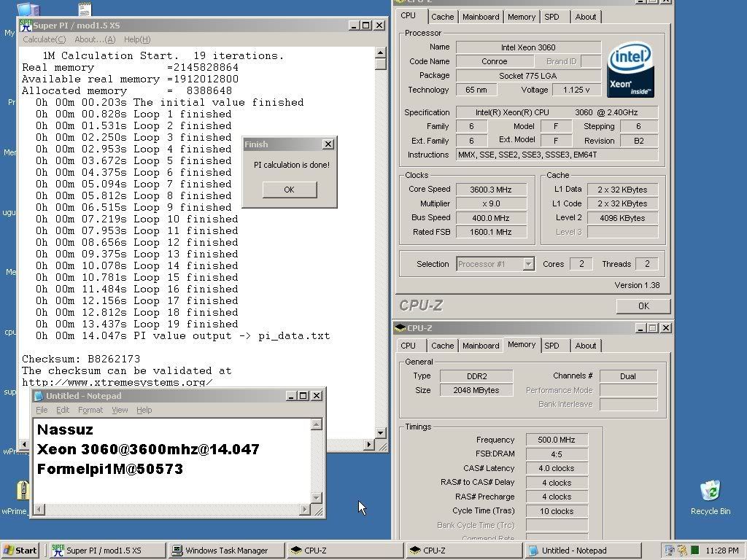
Task: Click the Super PI title bar icon
Action: 26,26
